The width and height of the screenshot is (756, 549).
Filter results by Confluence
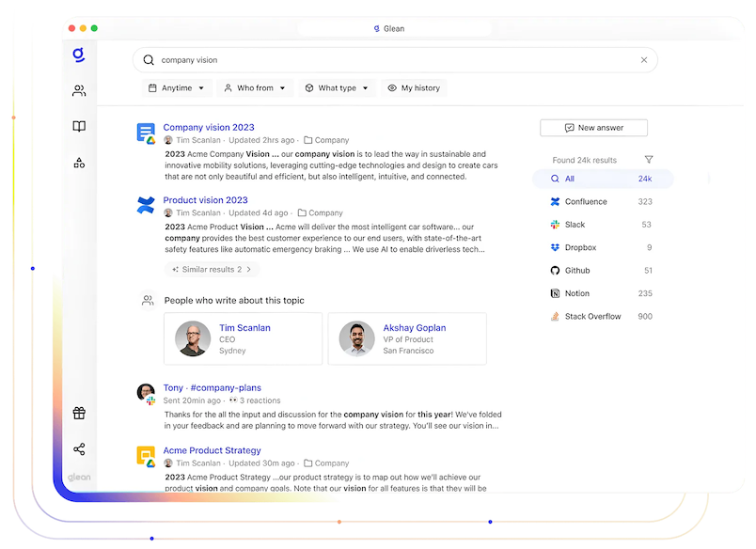coord(603,201)
